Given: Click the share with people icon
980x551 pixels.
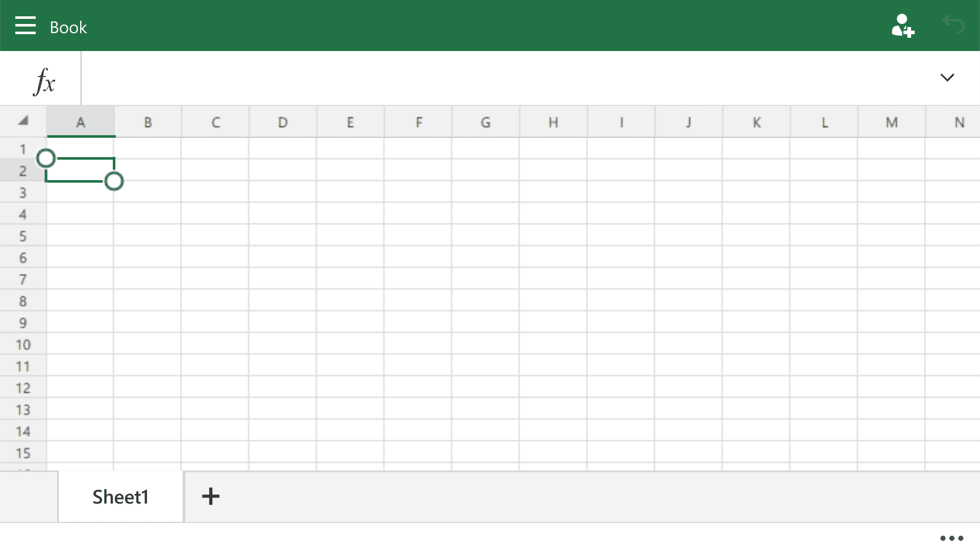Looking at the screenshot, I should pyautogui.click(x=902, y=26).
